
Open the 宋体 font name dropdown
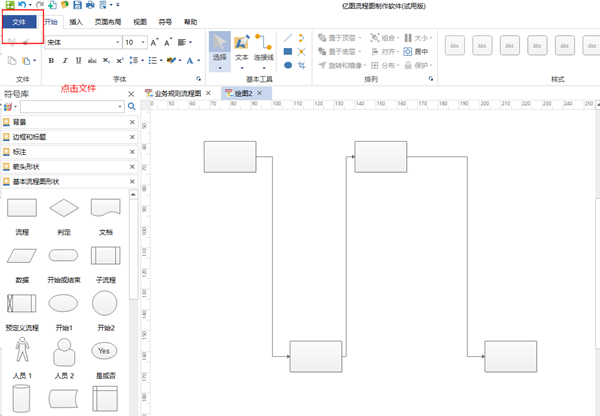pos(118,42)
